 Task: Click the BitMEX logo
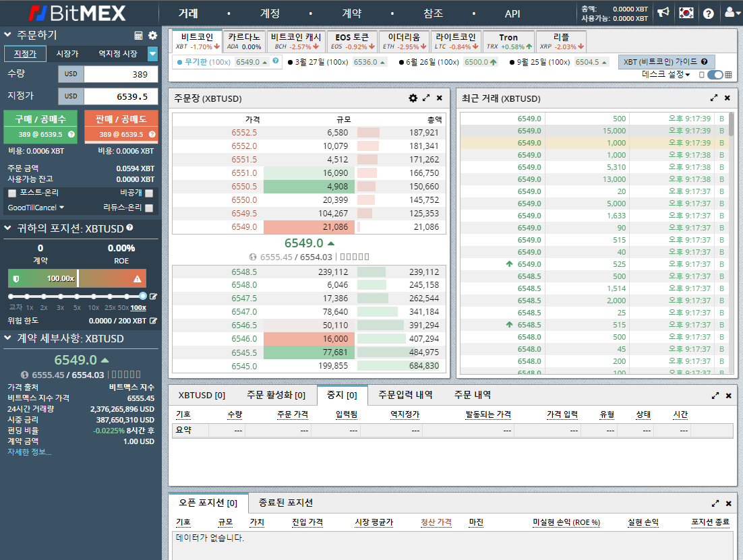[78, 13]
